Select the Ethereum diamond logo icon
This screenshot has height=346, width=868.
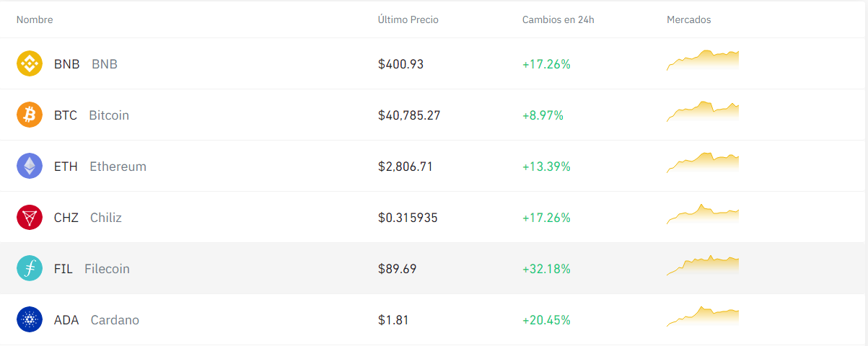(30, 166)
